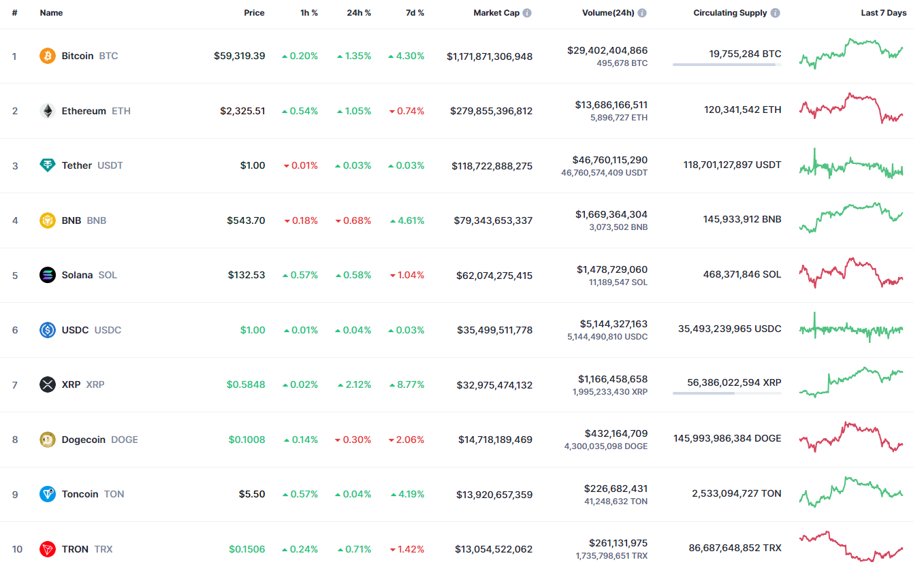Open Bitcoin's 7-day sparkline chart
Screen dimensions: 924x575
pyautogui.click(x=851, y=53)
